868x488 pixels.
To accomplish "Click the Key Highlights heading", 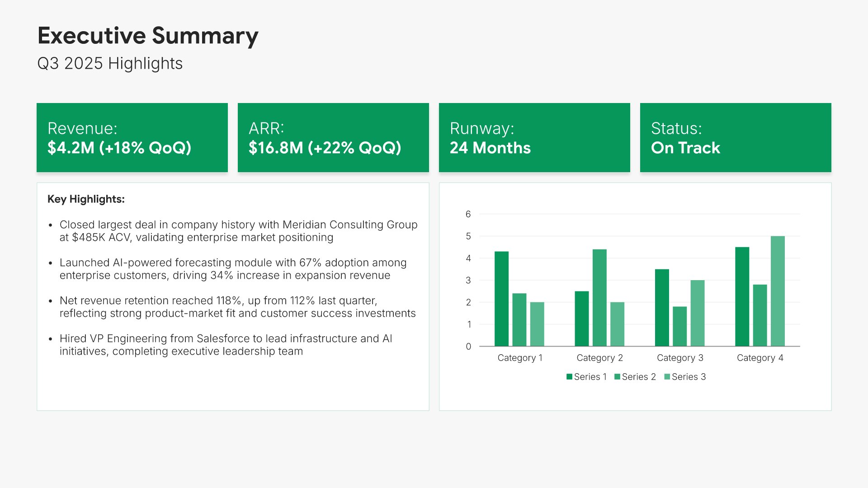I will coord(86,199).
